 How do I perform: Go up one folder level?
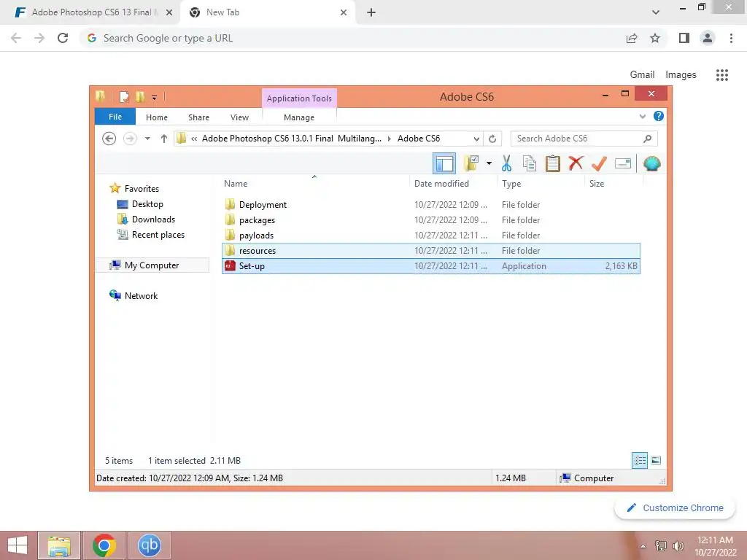pos(164,139)
